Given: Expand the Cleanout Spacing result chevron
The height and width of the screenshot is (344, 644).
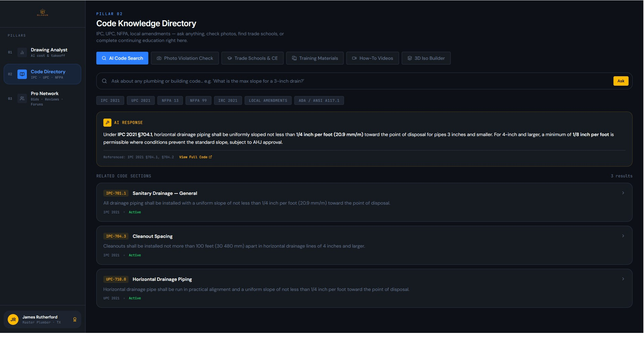Looking at the screenshot, I should [623, 236].
